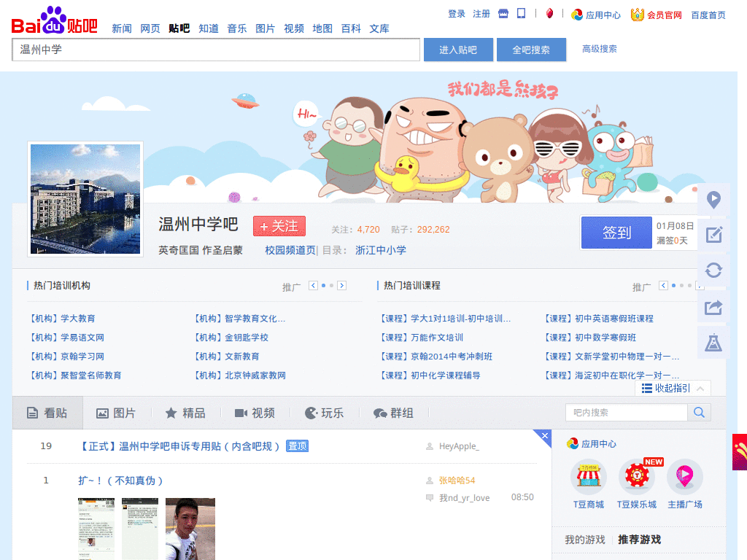Click previous arrow in 热门培训课程
The width and height of the screenshot is (747, 560).
point(663,286)
